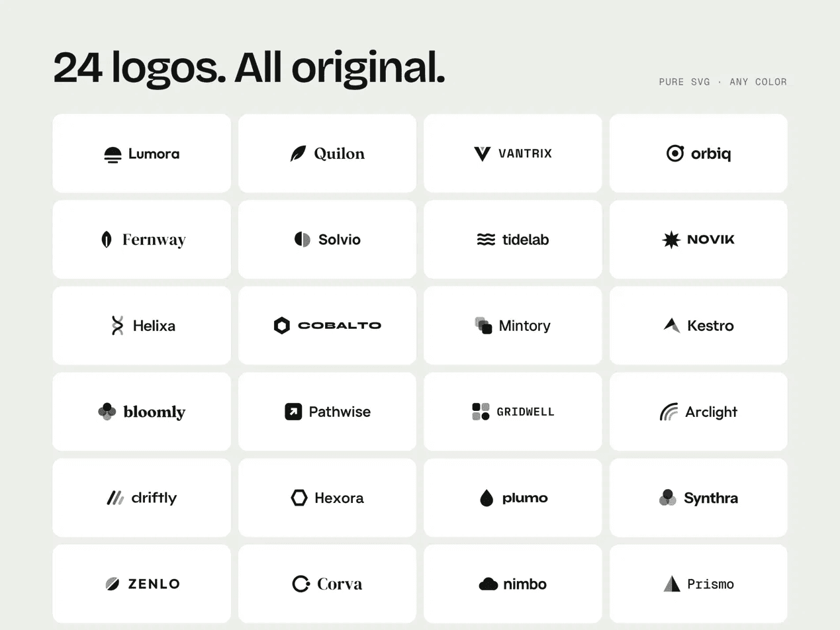Screen dimensions: 840x630
Task: Click the tidelab waves icon
Action: (x=486, y=240)
